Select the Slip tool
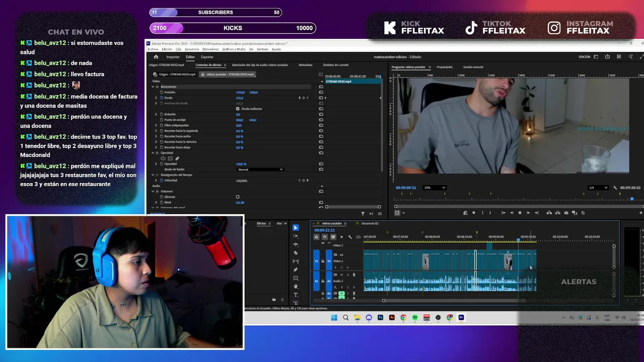Screen dimensions: 644x362 [x=296, y=261]
